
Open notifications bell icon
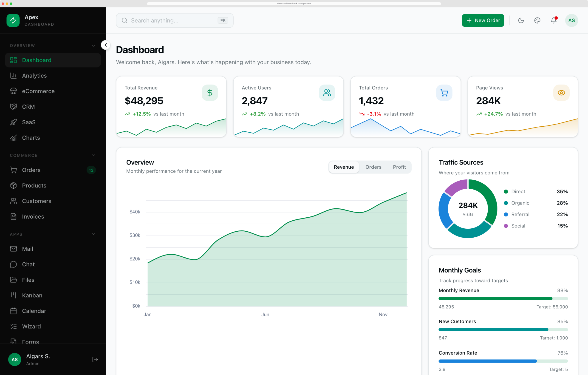coord(554,20)
